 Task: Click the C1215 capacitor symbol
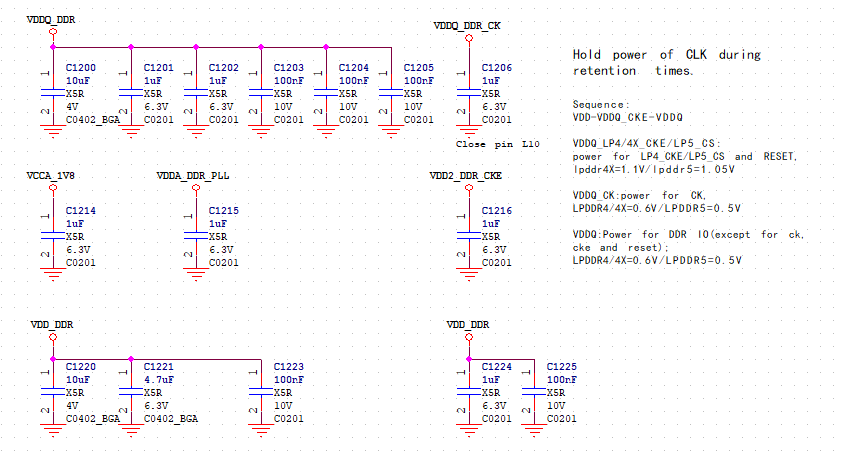click(195, 236)
